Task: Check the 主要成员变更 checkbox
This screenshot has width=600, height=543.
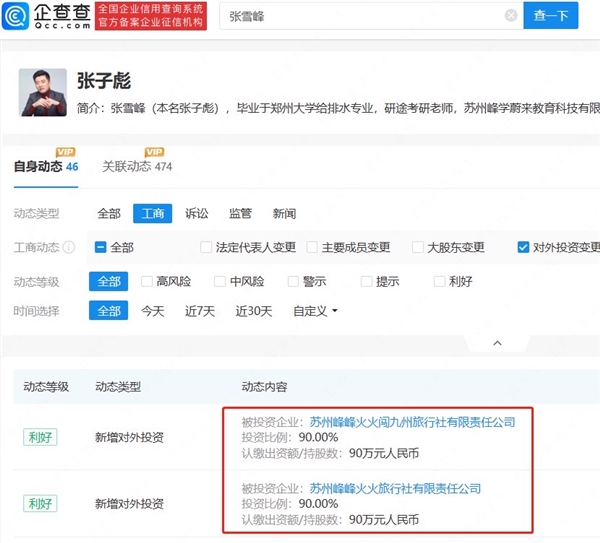Action: click(312, 247)
